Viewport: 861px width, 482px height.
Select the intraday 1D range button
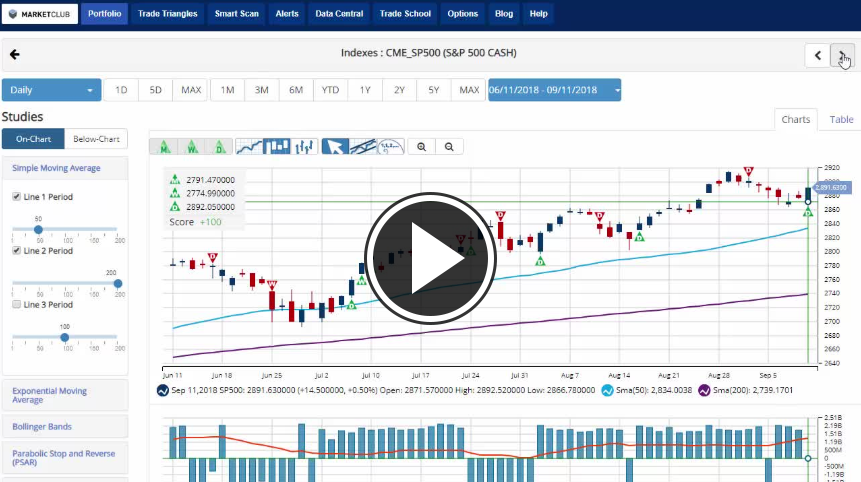pos(121,90)
